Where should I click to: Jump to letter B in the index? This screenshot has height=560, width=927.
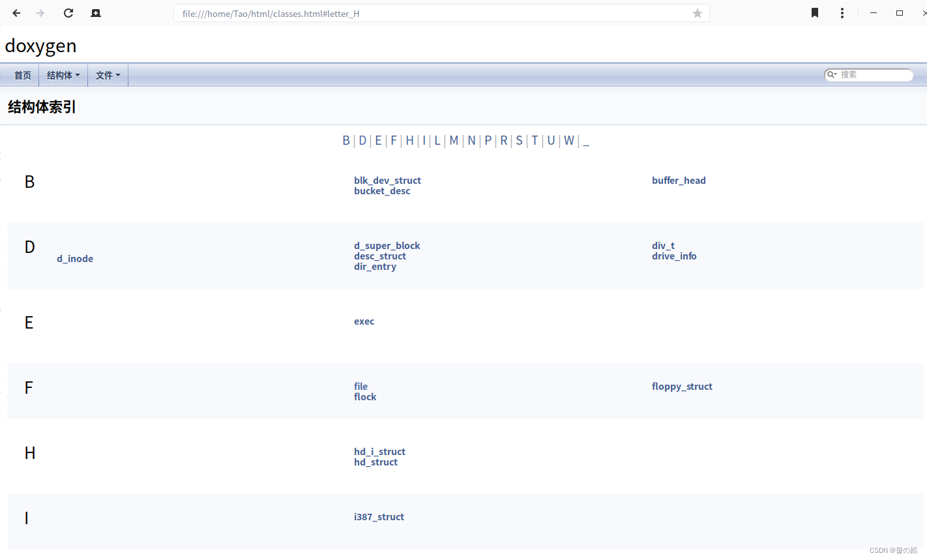pos(346,141)
